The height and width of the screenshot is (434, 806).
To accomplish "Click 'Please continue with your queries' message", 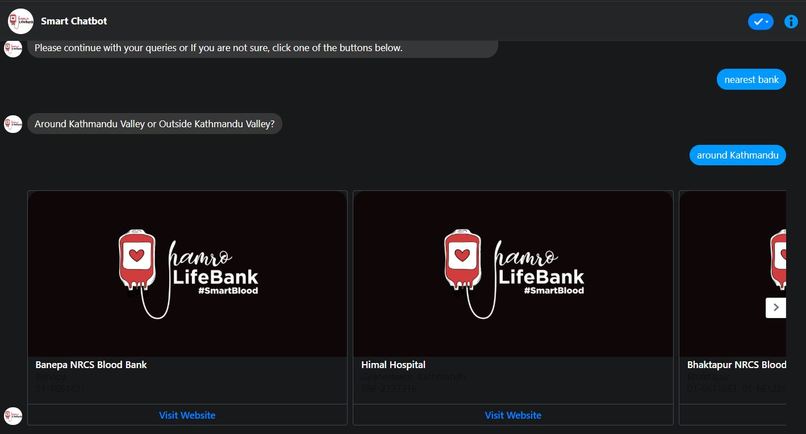I will (x=263, y=48).
